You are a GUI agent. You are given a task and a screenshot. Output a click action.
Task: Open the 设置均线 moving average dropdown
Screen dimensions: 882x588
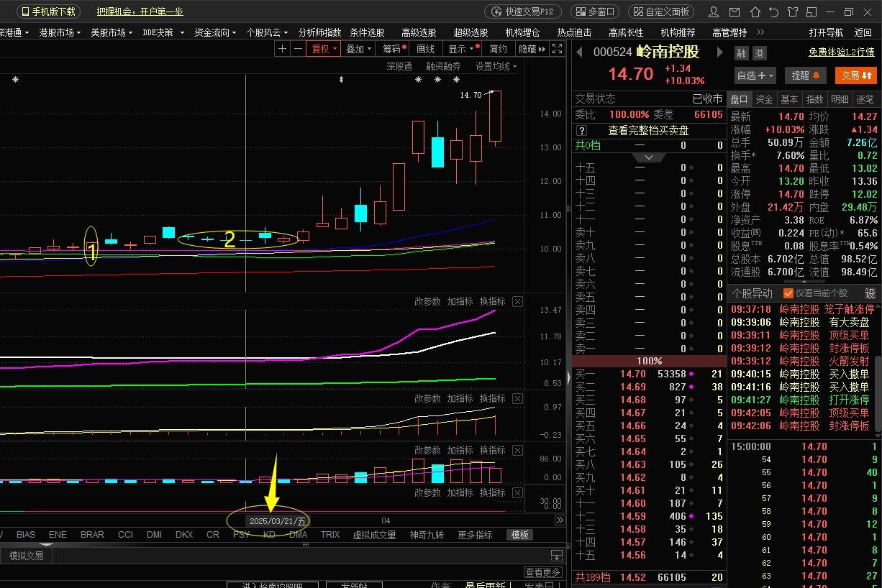tap(496, 66)
